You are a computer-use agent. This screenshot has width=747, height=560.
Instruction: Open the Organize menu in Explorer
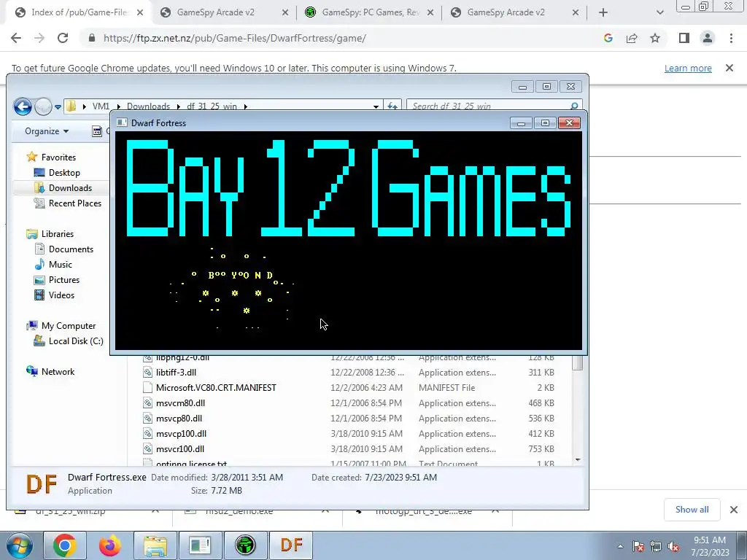click(x=47, y=131)
